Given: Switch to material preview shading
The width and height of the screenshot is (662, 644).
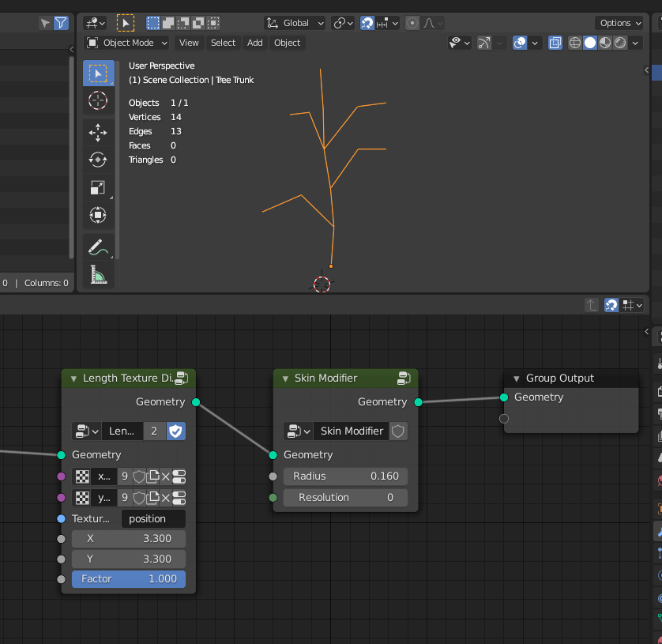Looking at the screenshot, I should coord(605,43).
